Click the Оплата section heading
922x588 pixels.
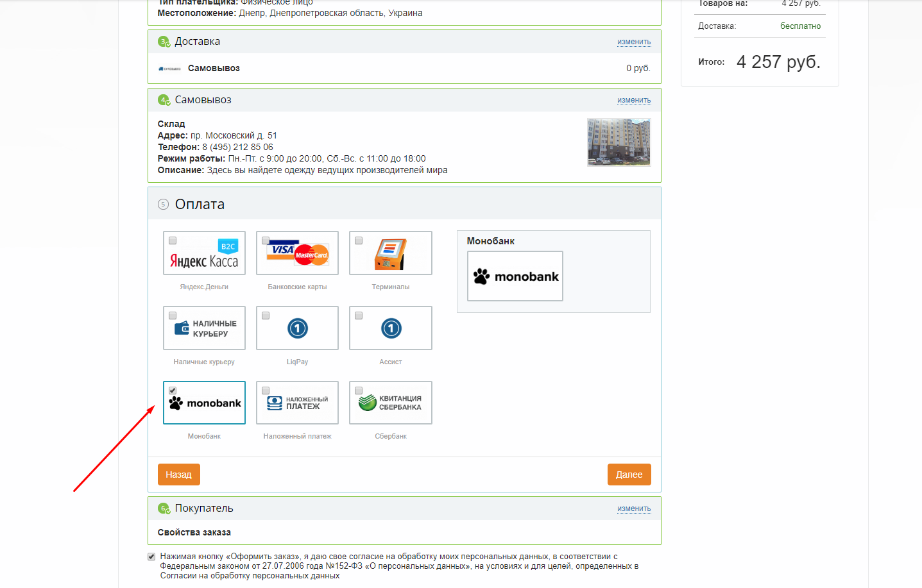(200, 205)
